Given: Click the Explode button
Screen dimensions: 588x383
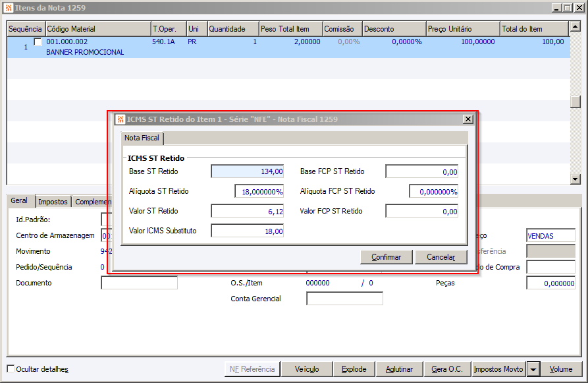Looking at the screenshot, I should pos(354,369).
